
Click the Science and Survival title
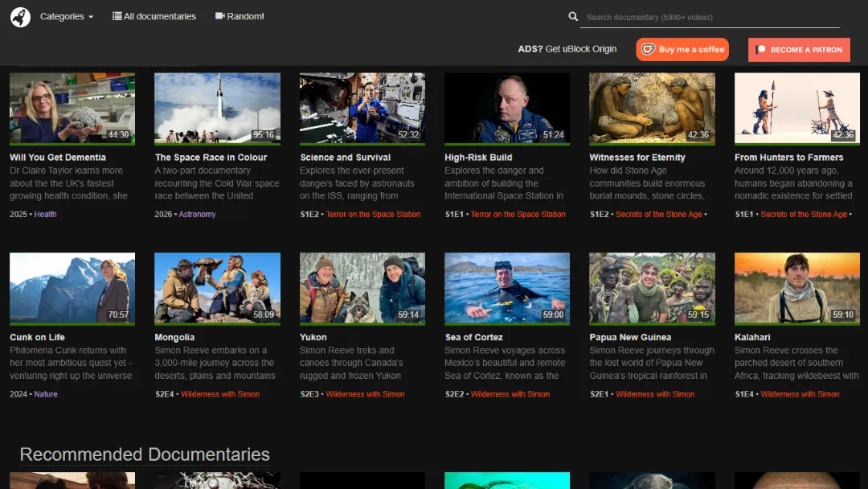(x=346, y=158)
